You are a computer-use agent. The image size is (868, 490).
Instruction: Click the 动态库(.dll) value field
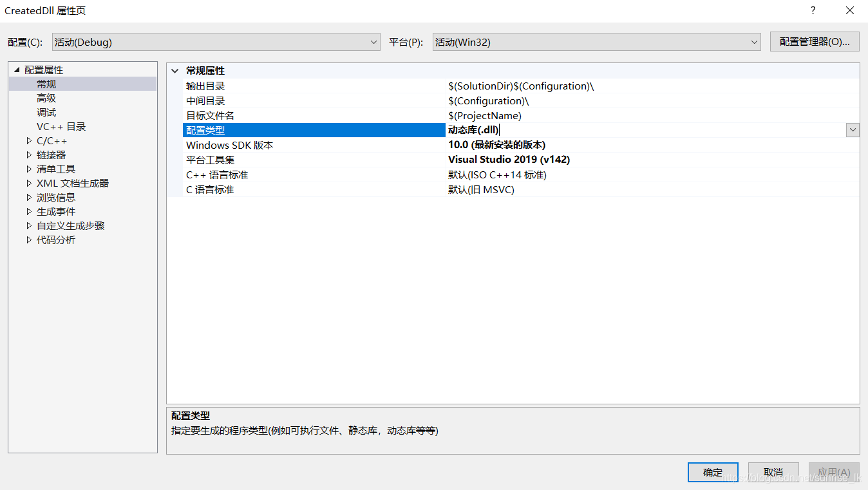646,130
